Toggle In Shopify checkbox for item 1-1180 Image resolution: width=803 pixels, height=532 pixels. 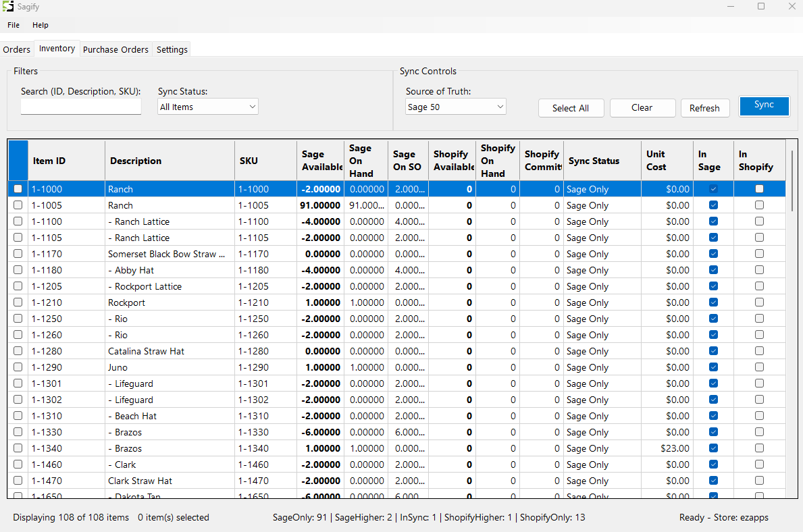click(760, 270)
